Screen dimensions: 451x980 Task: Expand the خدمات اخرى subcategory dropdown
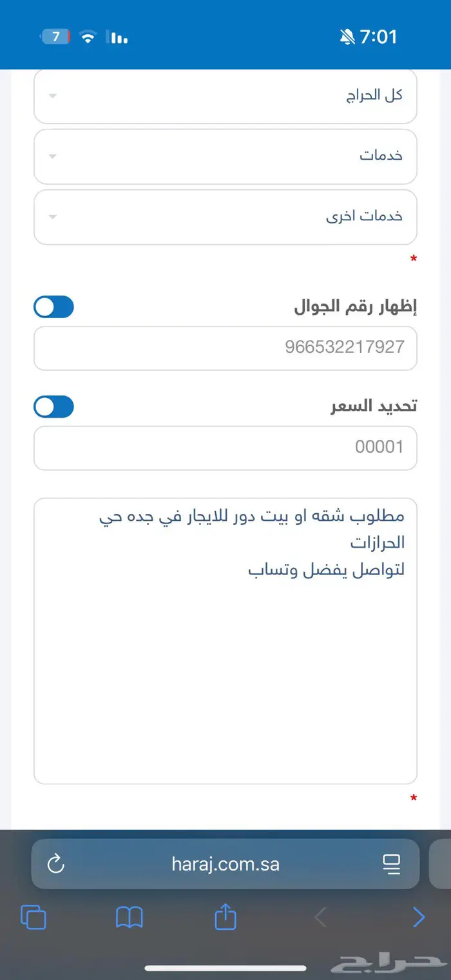click(x=225, y=216)
